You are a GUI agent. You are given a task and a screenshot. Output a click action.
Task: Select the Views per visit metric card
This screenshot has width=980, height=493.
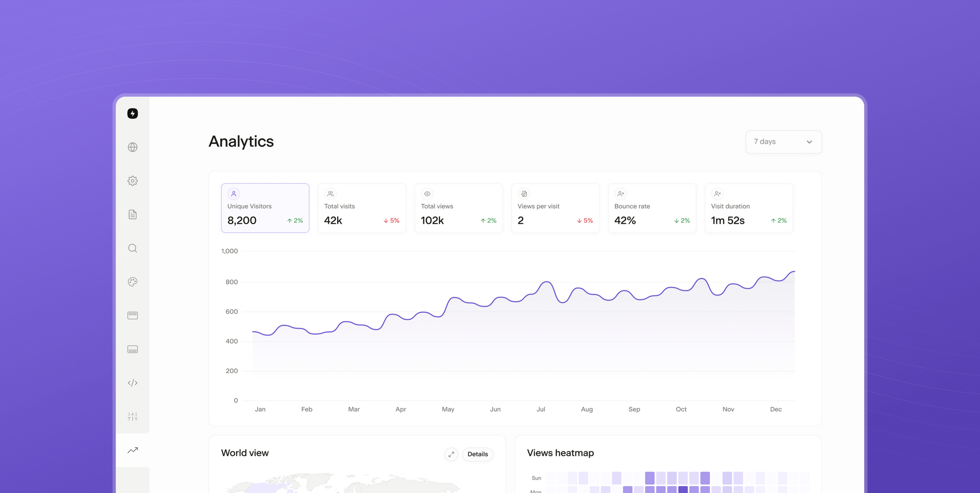555,208
